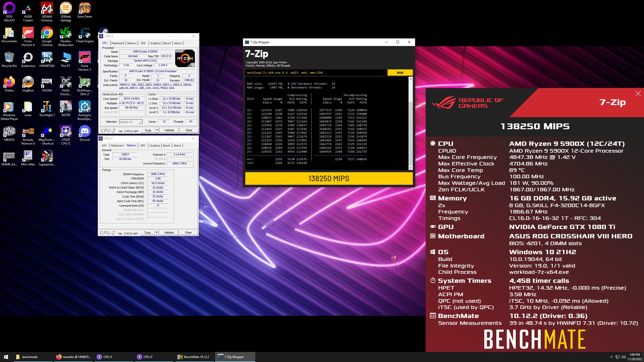Open Discord desktop icon
The height and width of the screenshot is (362, 644).
coord(85,133)
